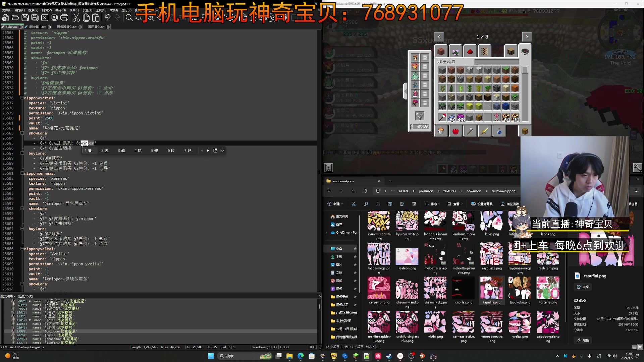Click the Open file icon in Notepad++
This screenshot has height=362, width=644.
click(x=15, y=18)
